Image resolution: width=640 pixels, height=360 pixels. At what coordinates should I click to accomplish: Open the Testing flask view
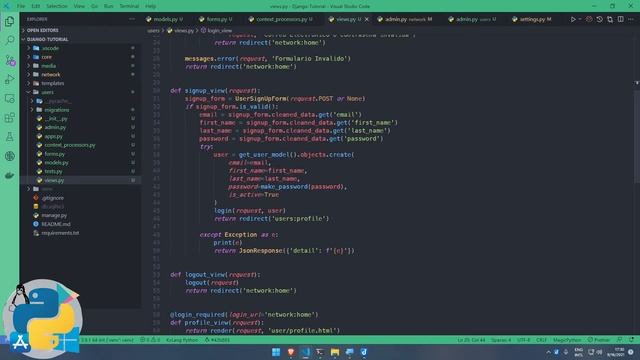(9, 137)
